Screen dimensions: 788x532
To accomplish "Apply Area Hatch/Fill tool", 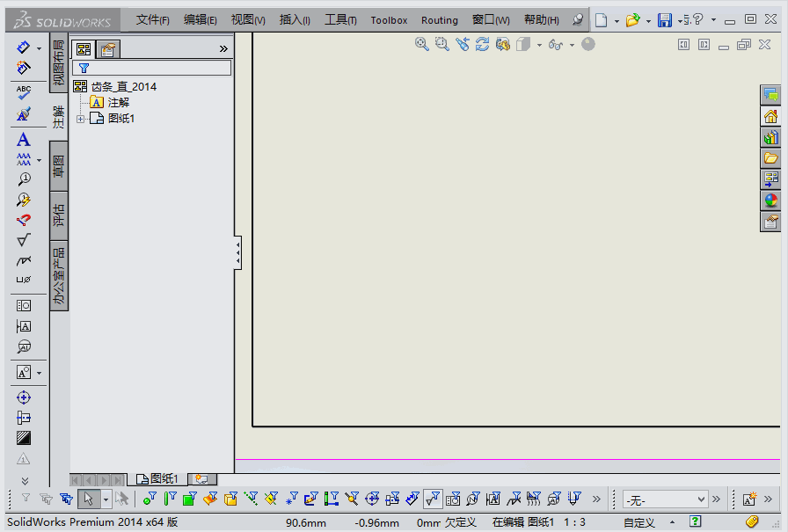I will pyautogui.click(x=23, y=438).
